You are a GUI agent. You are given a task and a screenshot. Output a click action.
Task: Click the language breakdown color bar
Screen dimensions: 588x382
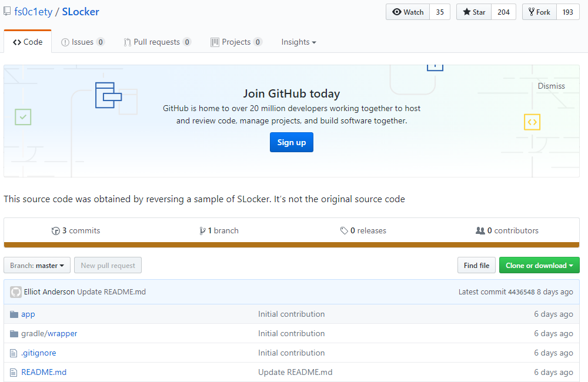[x=292, y=245]
